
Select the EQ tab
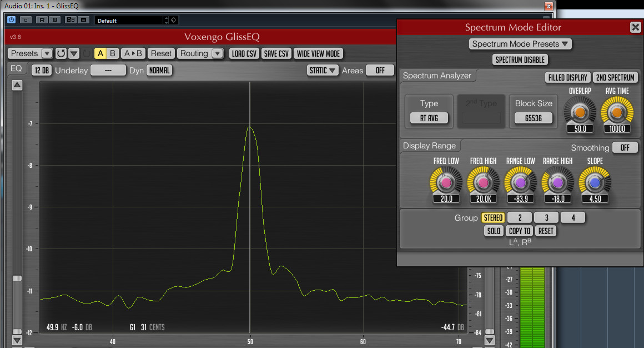point(16,68)
